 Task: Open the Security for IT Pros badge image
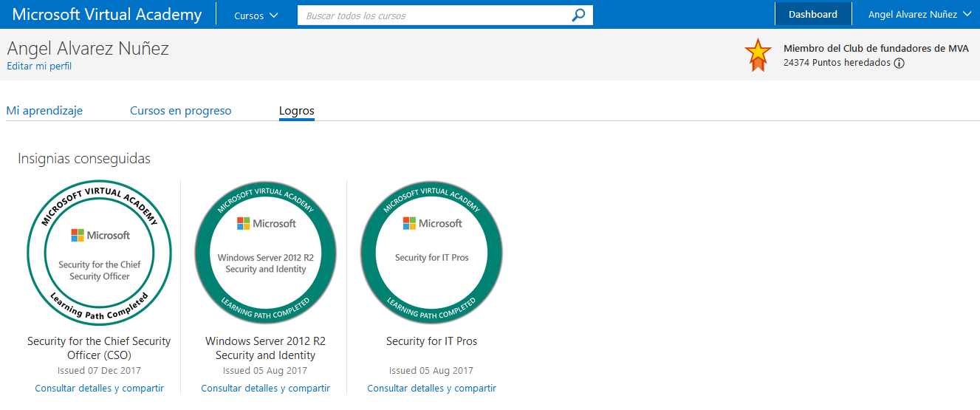[x=431, y=253]
